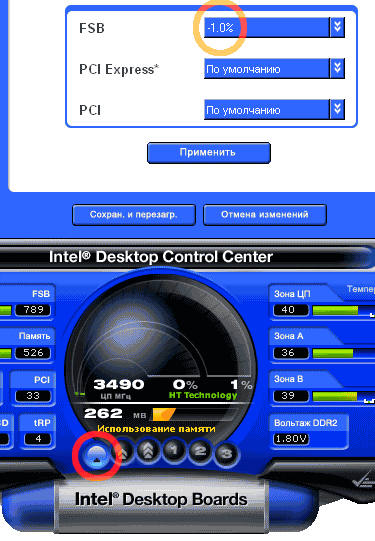Click the Память 526 readout
375x541 pixels.
(x=33, y=353)
